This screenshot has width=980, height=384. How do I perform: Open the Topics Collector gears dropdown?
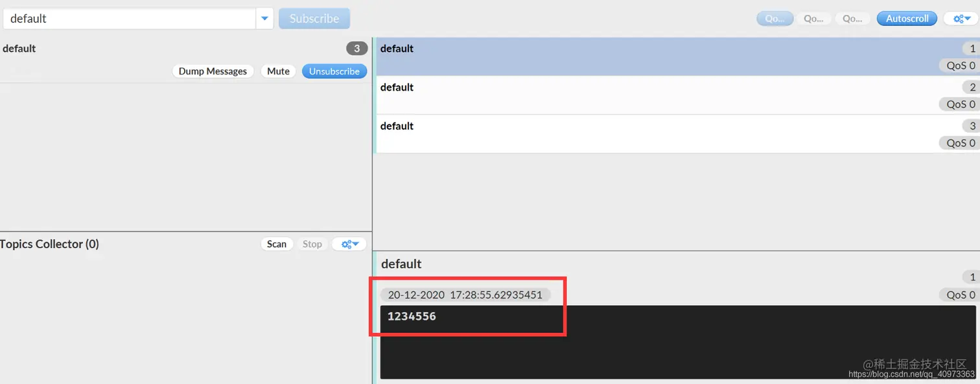(x=349, y=244)
